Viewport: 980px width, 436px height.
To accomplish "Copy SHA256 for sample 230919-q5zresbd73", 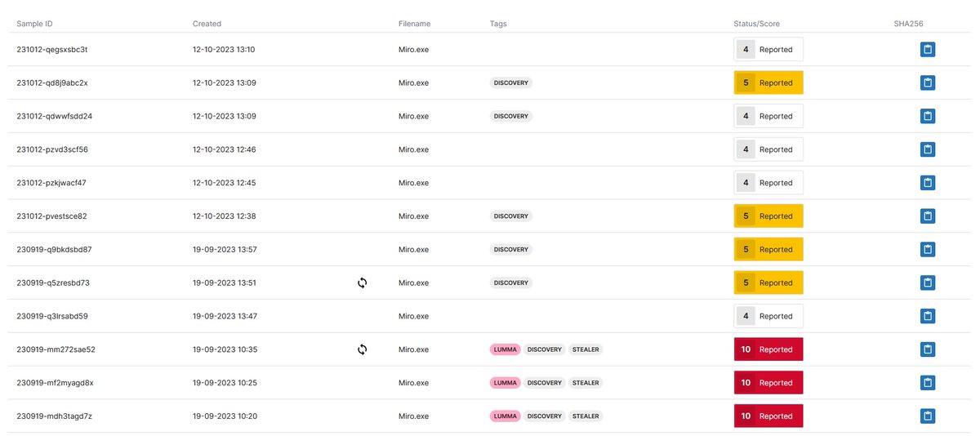I will tap(927, 283).
